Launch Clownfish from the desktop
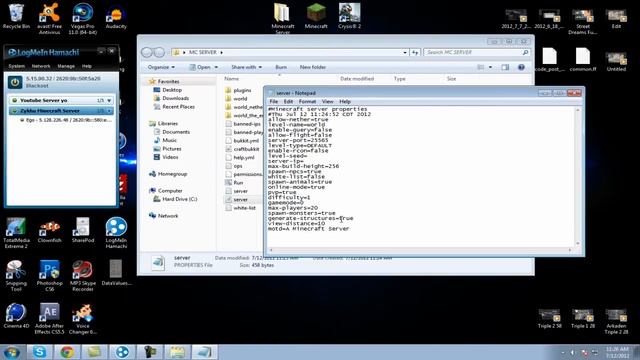Viewport: 640px width, 360px height. 49,230
